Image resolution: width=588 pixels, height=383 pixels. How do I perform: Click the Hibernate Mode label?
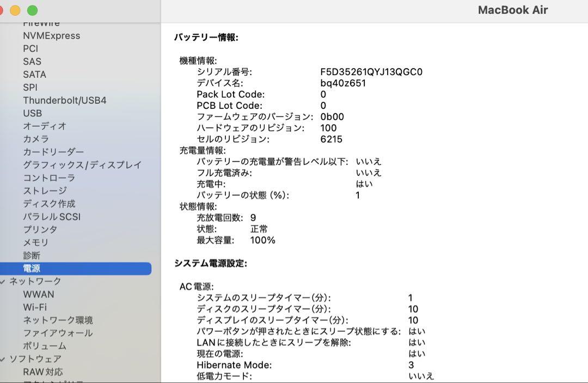234,365
